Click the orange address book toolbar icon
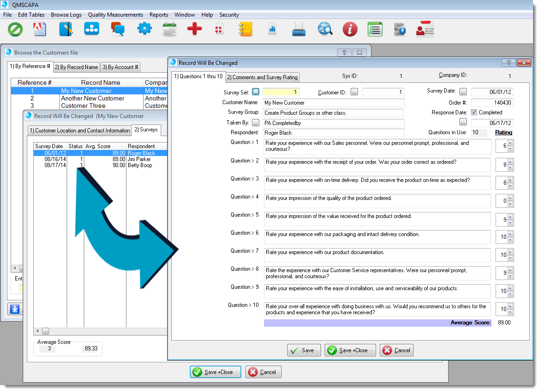540x392 pixels. pyautogui.click(x=245, y=29)
